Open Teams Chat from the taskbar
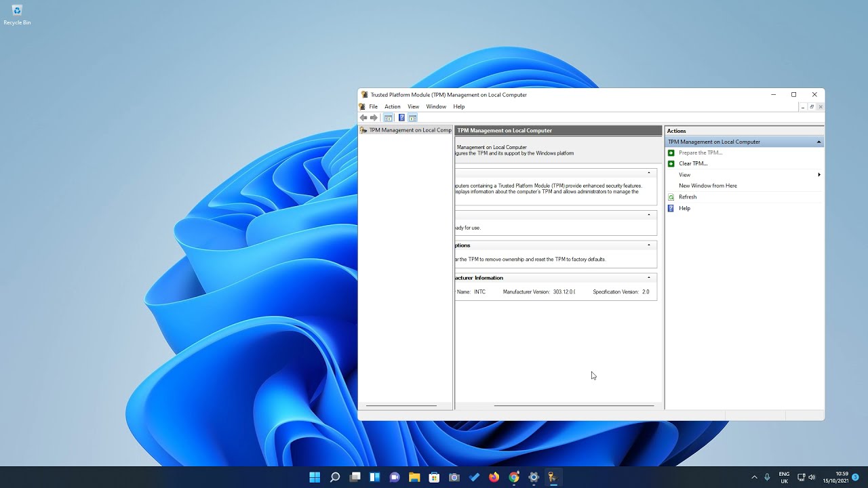This screenshot has width=868, height=488. coord(395,477)
